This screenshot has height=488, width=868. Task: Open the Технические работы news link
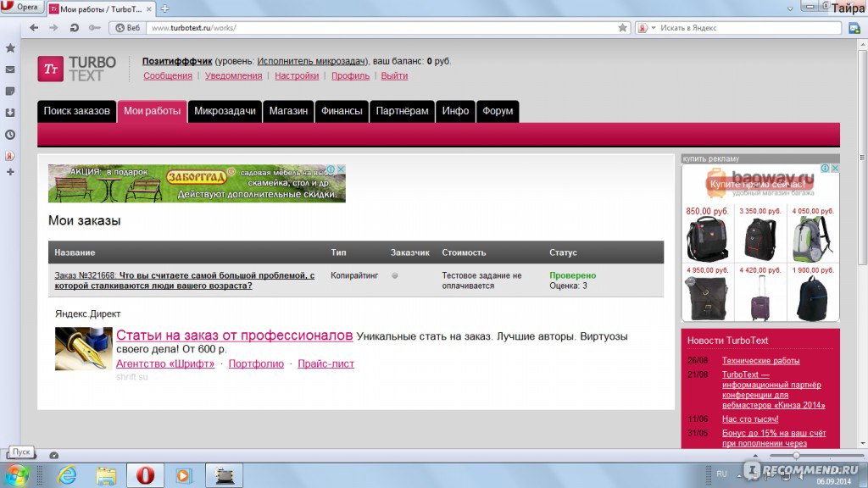(x=760, y=361)
